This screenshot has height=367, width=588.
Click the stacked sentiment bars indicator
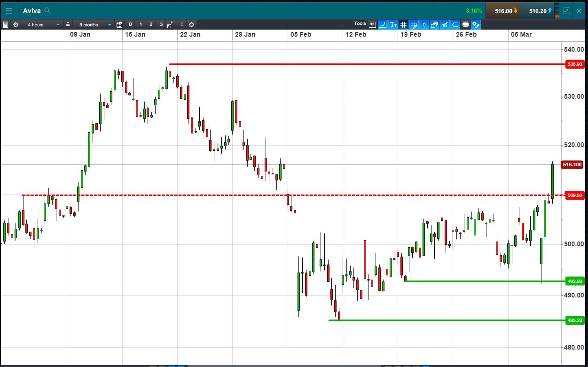pos(557,10)
